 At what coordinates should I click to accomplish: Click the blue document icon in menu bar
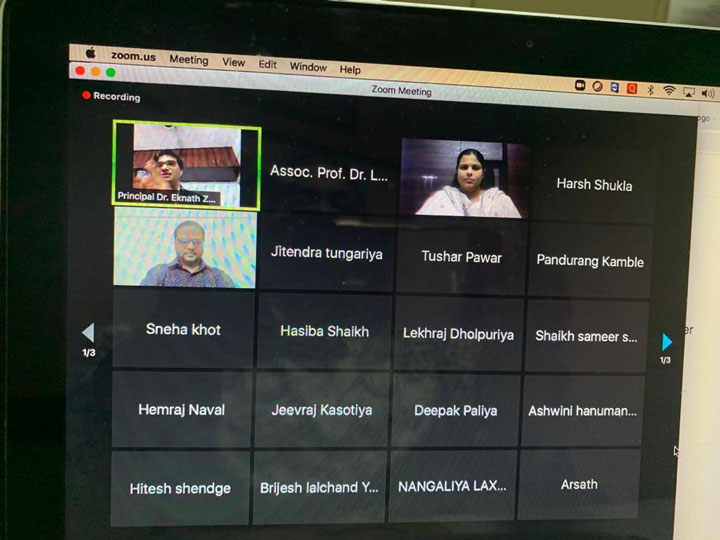(x=615, y=87)
